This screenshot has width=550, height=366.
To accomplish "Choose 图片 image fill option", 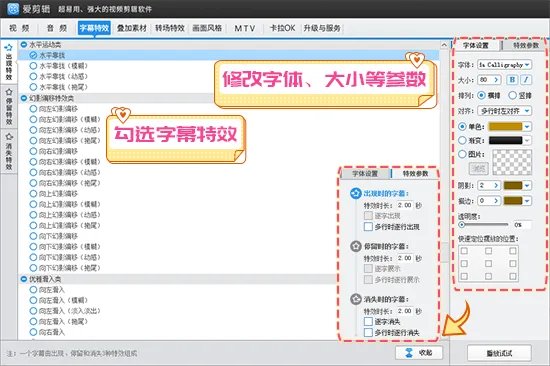I will [x=462, y=154].
